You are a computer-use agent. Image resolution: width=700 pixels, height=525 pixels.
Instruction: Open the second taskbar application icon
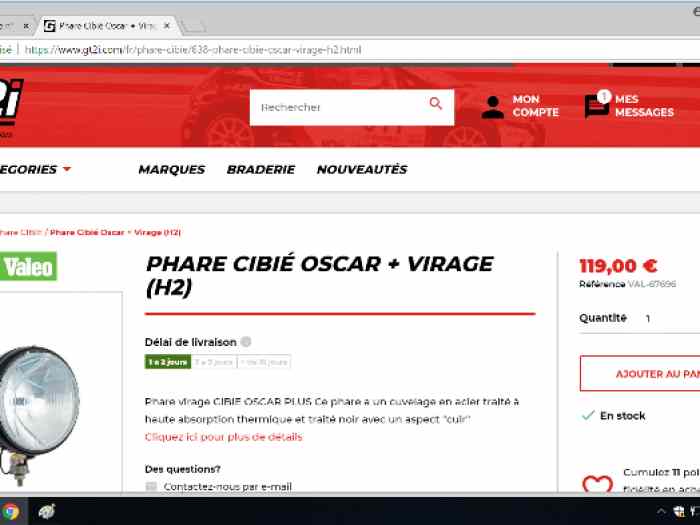(x=46, y=512)
